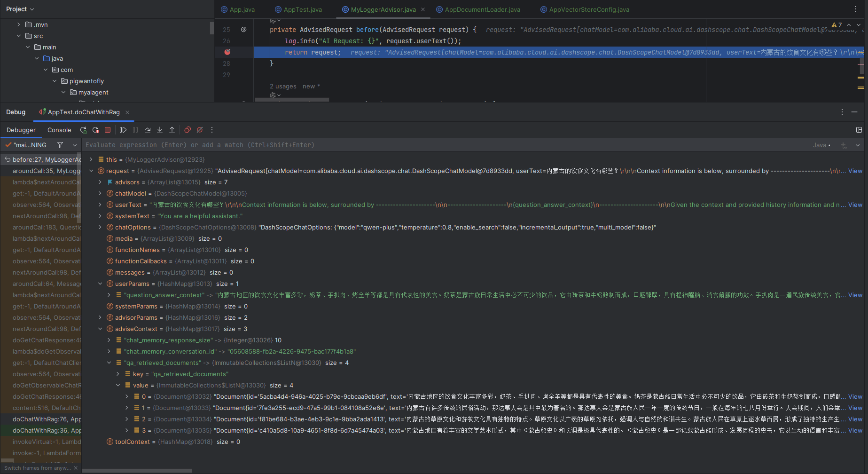The image size is (868, 474).
Task: Click the gutter annotation icon on line 25
Action: coord(243,29)
